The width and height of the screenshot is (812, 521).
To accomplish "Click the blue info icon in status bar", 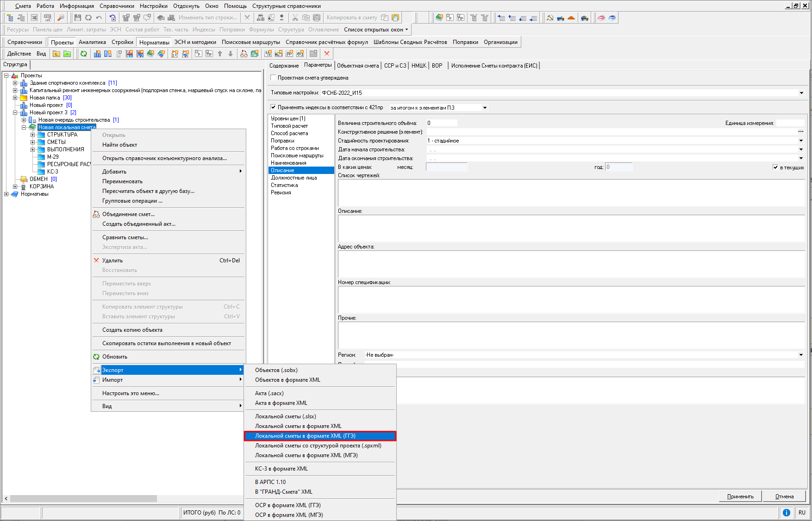I will (x=786, y=513).
